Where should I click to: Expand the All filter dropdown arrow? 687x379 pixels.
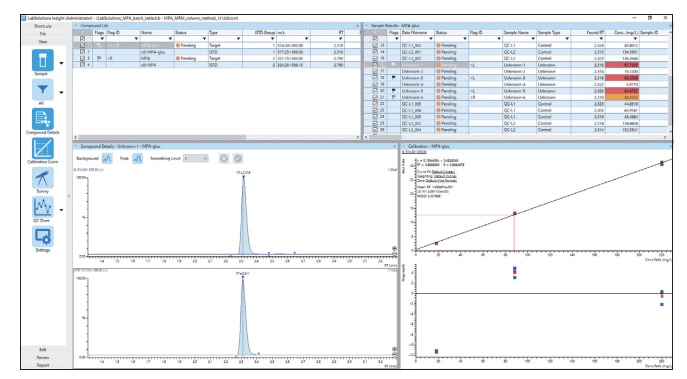pos(61,92)
